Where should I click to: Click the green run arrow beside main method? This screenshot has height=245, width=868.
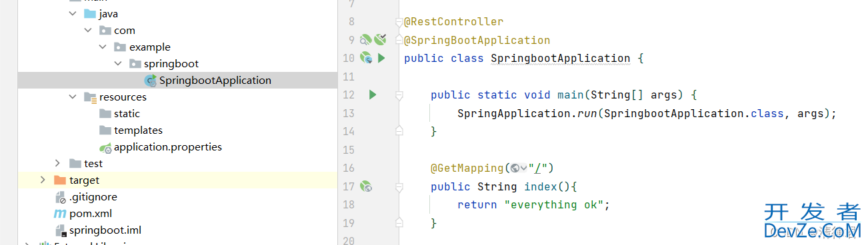373,95
